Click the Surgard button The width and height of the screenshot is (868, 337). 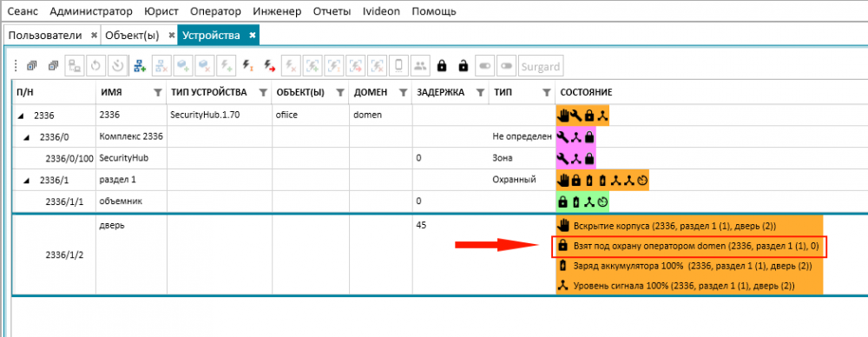[540, 67]
